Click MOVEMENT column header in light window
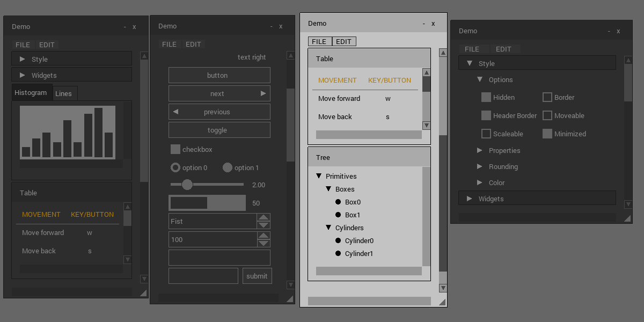The height and width of the screenshot is (322, 644). coord(338,80)
